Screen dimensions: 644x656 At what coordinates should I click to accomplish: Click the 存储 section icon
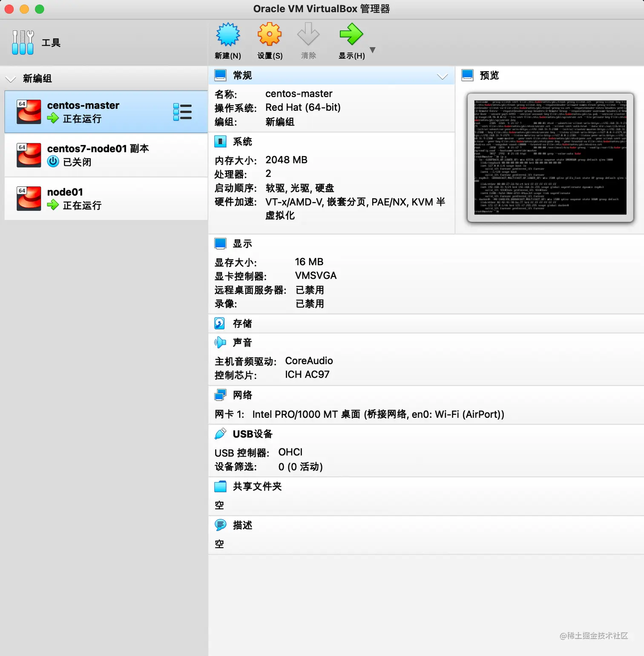pos(220,323)
